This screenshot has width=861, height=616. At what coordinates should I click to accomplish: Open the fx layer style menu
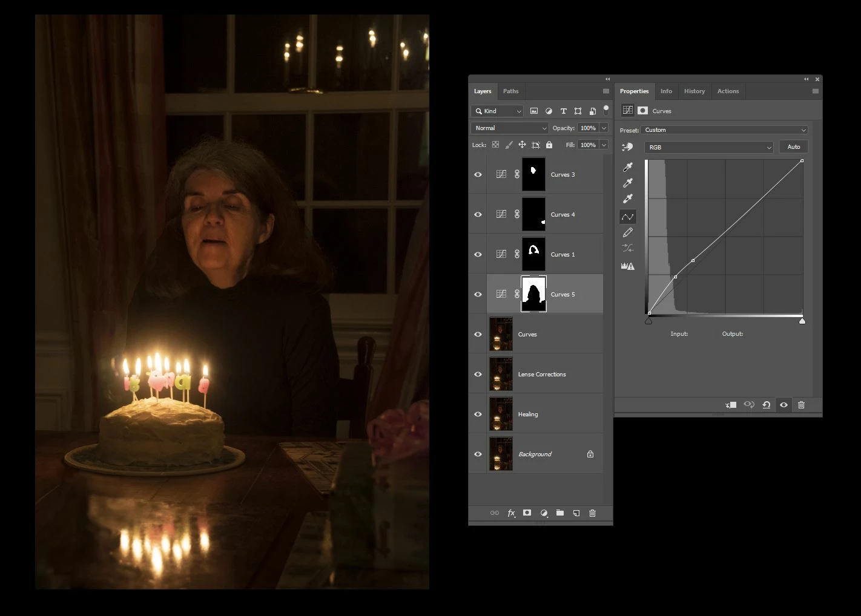(511, 513)
